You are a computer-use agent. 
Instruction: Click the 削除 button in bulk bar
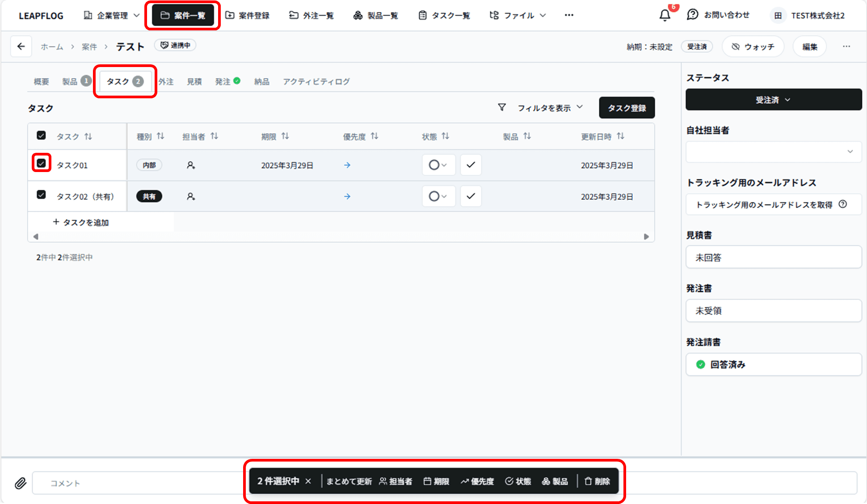598,481
